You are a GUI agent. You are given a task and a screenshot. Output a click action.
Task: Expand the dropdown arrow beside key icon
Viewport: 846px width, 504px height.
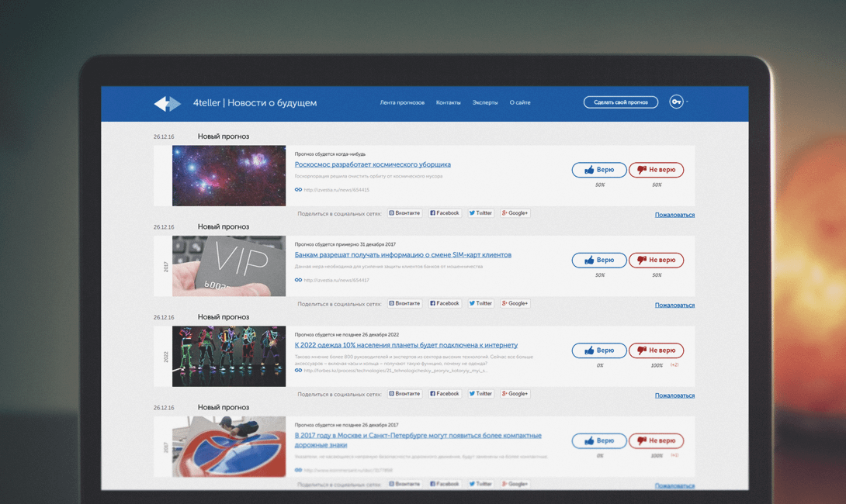click(x=687, y=102)
